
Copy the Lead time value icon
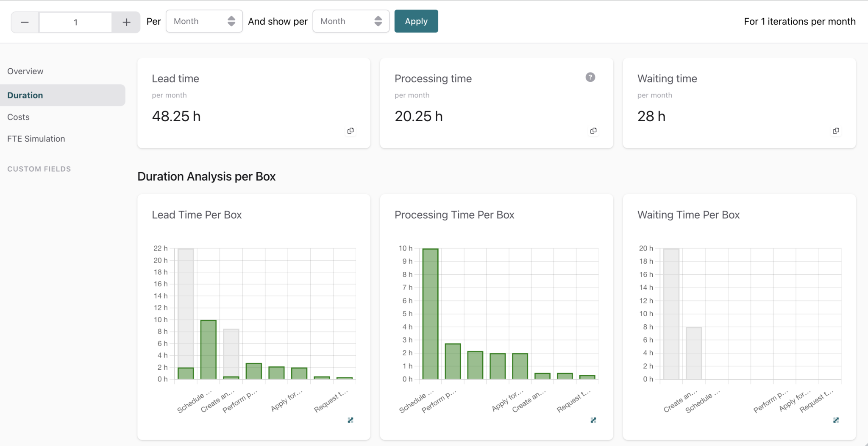(x=350, y=131)
